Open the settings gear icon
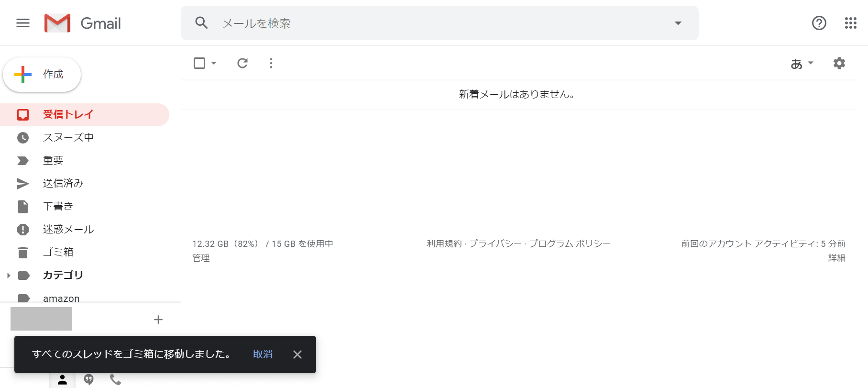This screenshot has width=868, height=388. coord(839,63)
